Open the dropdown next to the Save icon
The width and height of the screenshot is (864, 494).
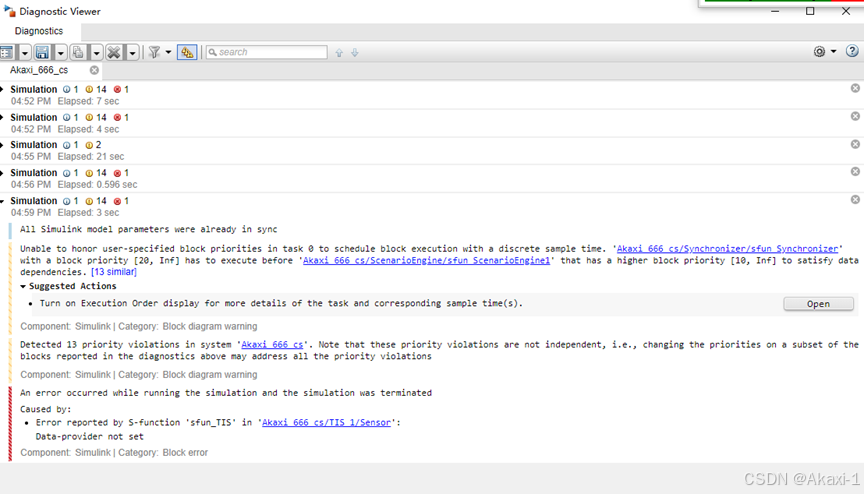click(60, 53)
